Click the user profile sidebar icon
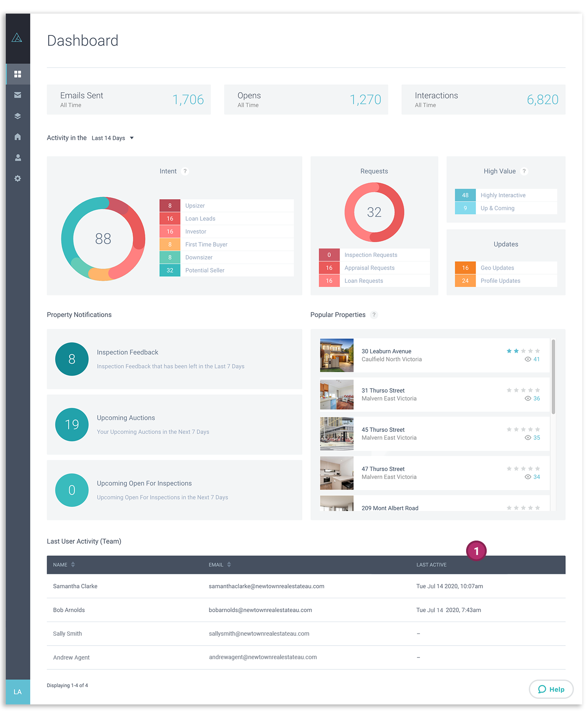This screenshot has height=718, width=588. pyautogui.click(x=17, y=158)
